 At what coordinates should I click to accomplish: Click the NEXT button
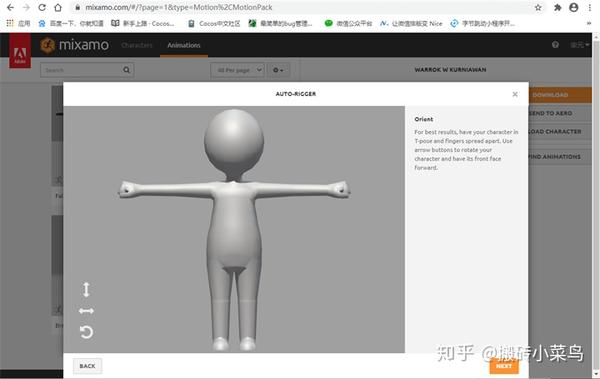tap(504, 366)
